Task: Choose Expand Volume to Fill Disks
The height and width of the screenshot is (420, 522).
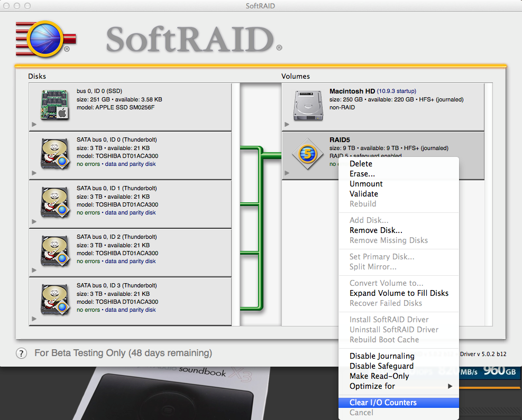Action: click(399, 293)
